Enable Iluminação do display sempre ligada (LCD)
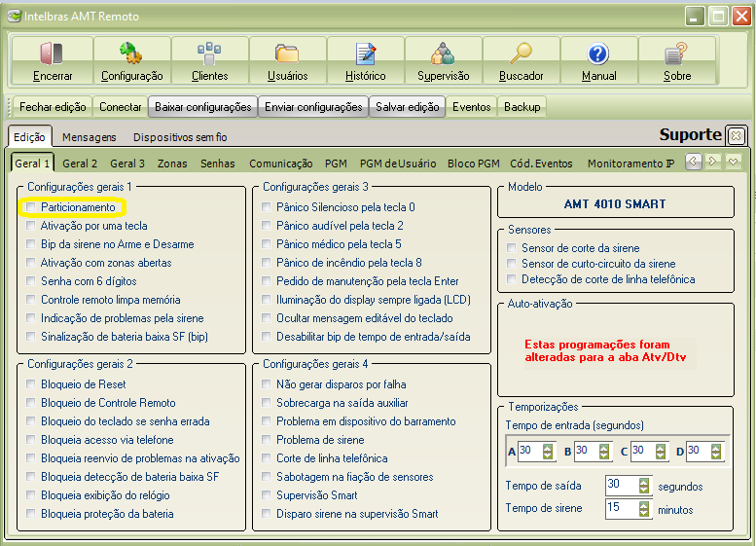This screenshot has height=546, width=756. pyautogui.click(x=267, y=300)
